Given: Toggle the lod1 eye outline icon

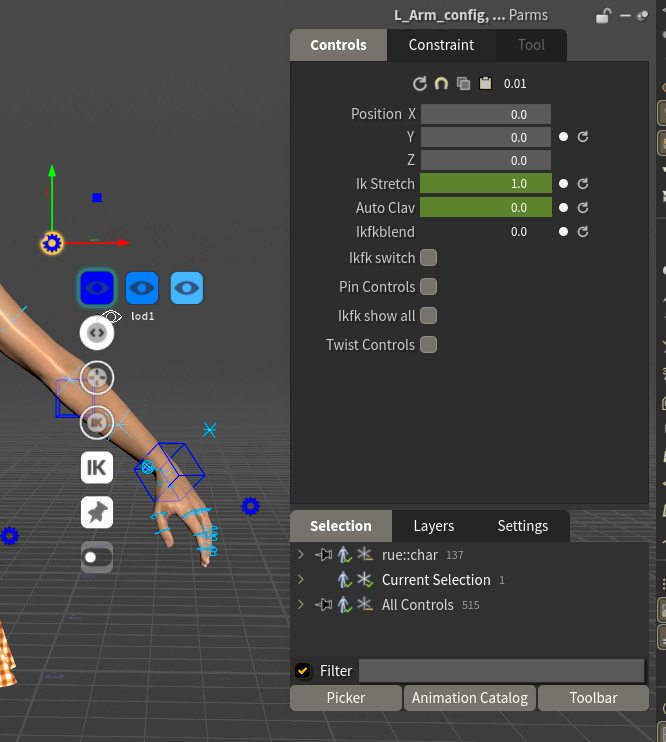Looking at the screenshot, I should [112, 316].
